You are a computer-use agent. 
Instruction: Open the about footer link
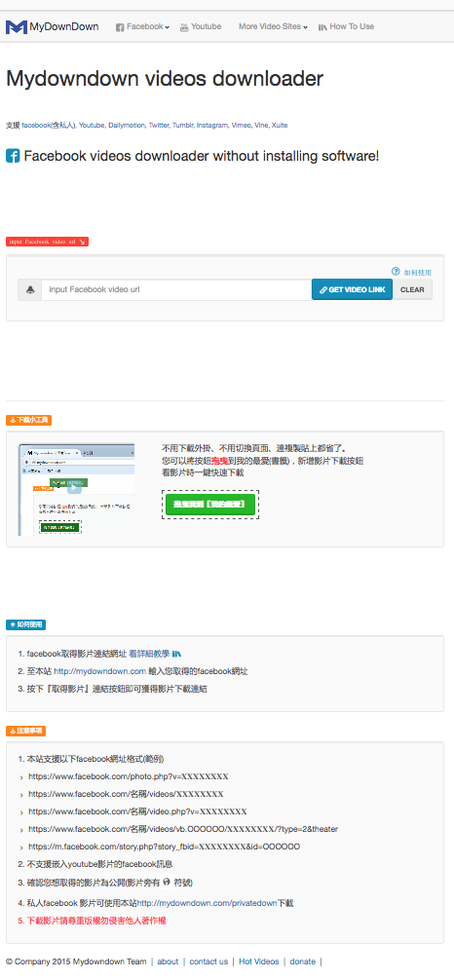coord(168,961)
